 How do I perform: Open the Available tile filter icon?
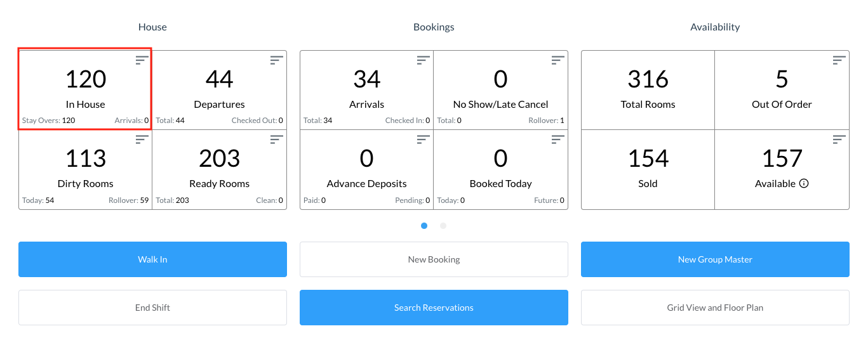839,139
